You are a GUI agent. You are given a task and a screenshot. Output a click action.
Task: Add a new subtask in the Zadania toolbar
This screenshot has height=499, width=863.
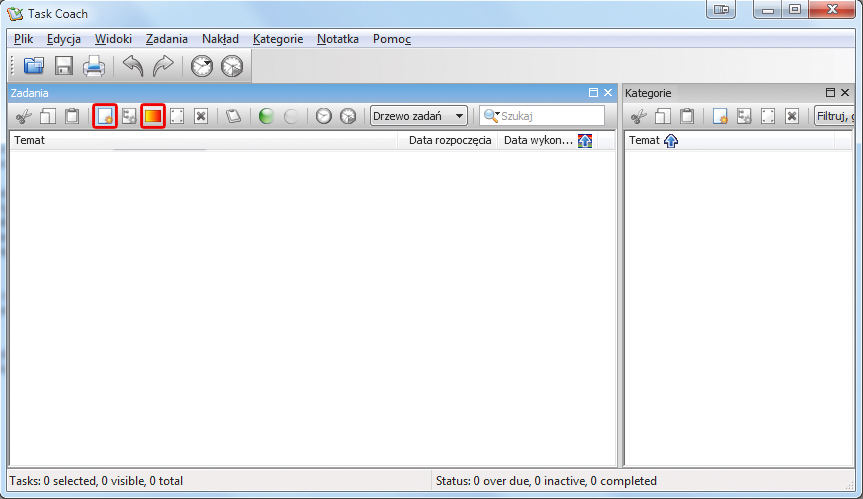pyautogui.click(x=129, y=116)
